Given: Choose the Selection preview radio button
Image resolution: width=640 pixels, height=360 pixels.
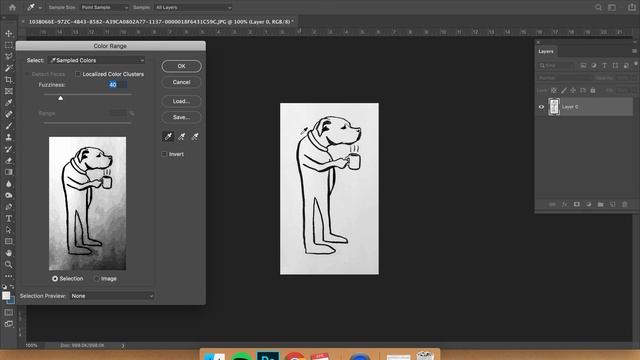Looking at the screenshot, I should point(55,278).
